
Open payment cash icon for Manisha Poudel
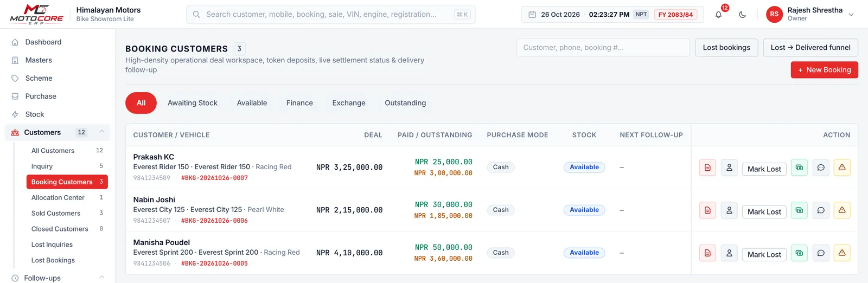(799, 253)
